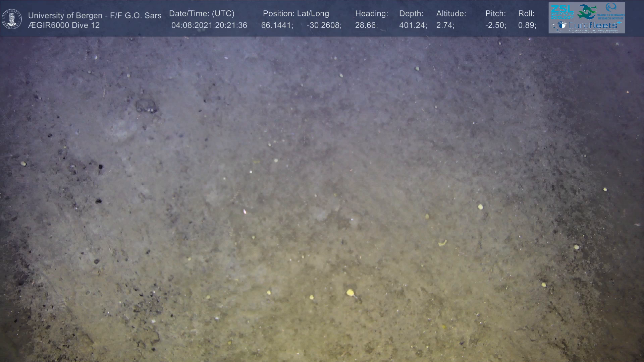Click the dark rock cluster at upper left seabed
The height and width of the screenshot is (362, 644).
(x=146, y=106)
